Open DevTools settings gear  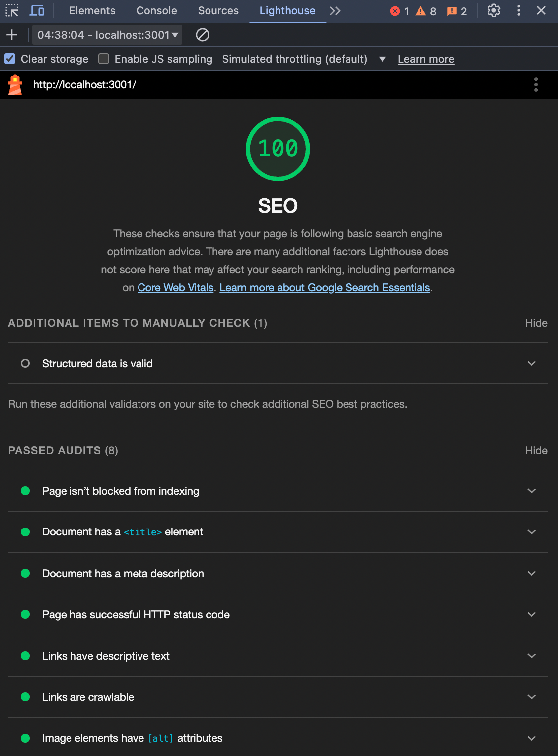pyautogui.click(x=493, y=10)
